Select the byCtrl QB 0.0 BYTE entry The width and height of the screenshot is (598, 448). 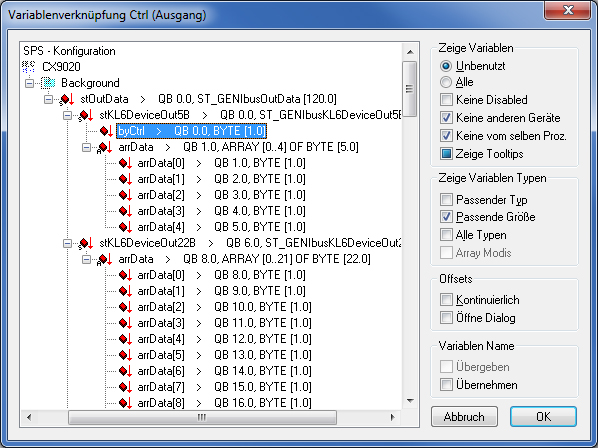[x=191, y=131]
